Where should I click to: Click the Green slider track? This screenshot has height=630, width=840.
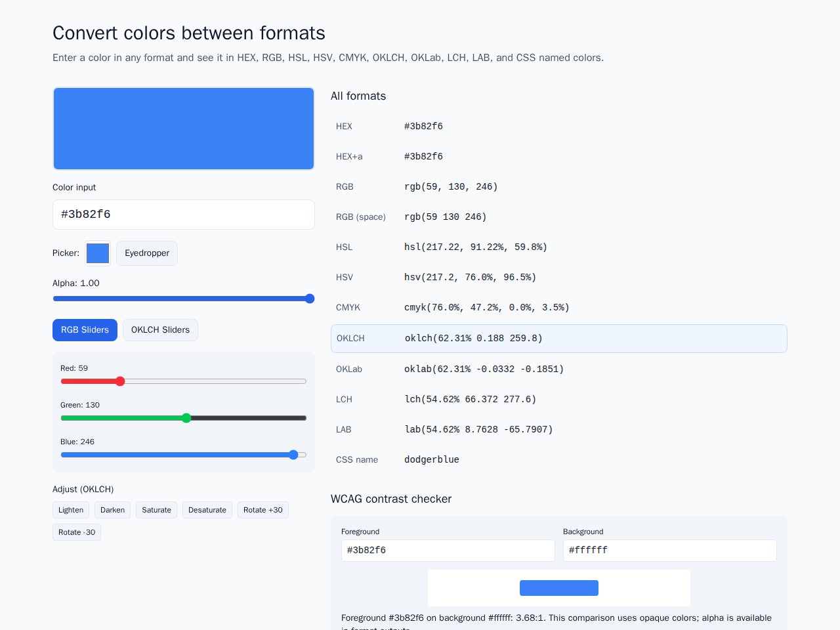pos(184,418)
